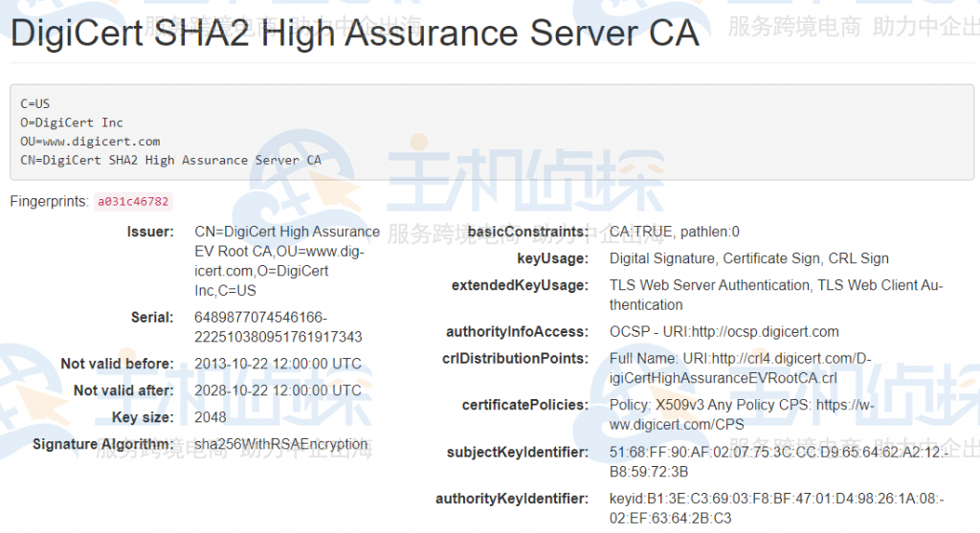Select the CA:TRUE, pathlen:0 value

(x=675, y=232)
